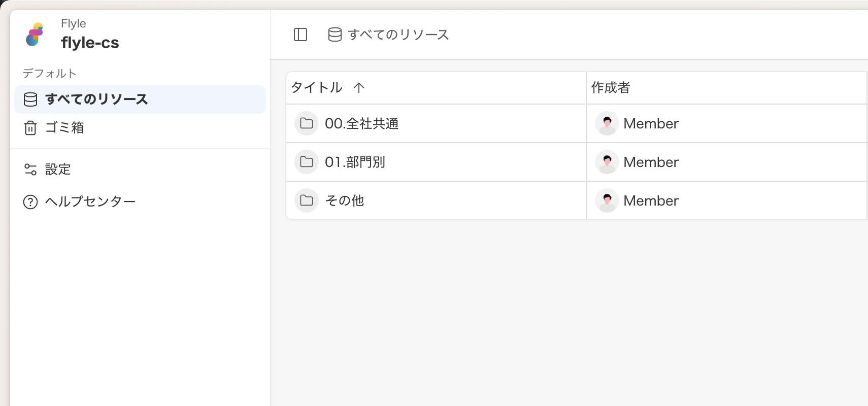Click the Flyle logo icon
Viewport: 868px width, 406px height.
[35, 35]
